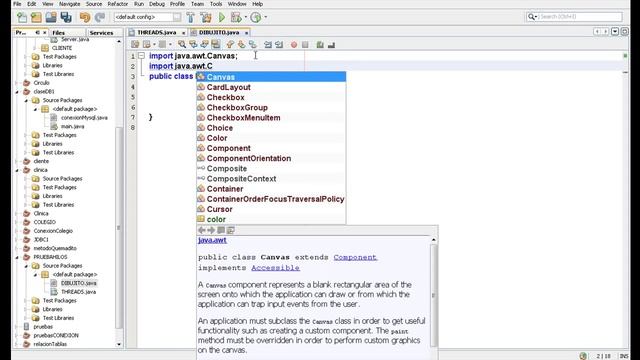Collapse Source Packages under PRUEBAHILOS
Viewport: 640px width, 360px height.
[26, 266]
